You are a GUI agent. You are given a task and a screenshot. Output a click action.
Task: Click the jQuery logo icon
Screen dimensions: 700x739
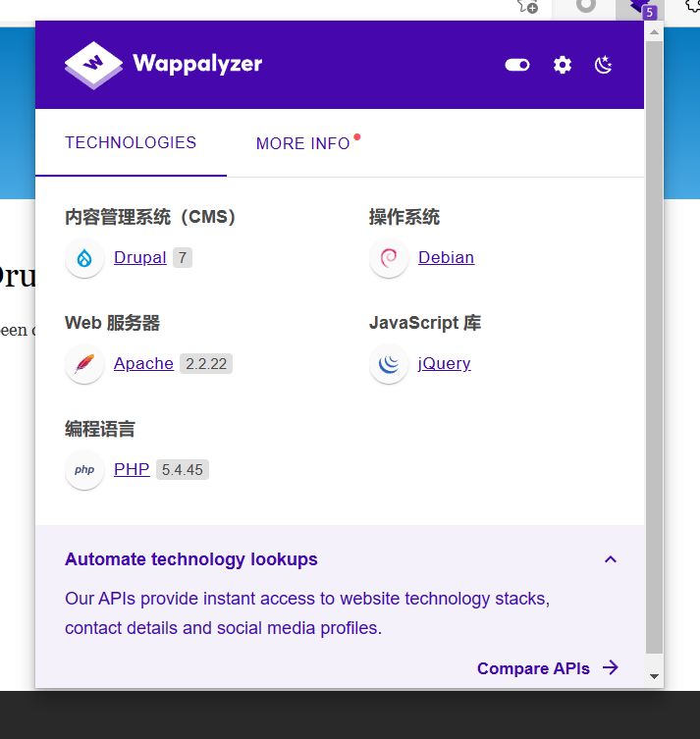[389, 364]
